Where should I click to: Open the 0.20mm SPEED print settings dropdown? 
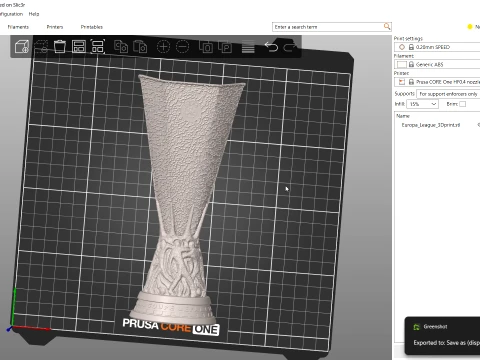coord(437,47)
